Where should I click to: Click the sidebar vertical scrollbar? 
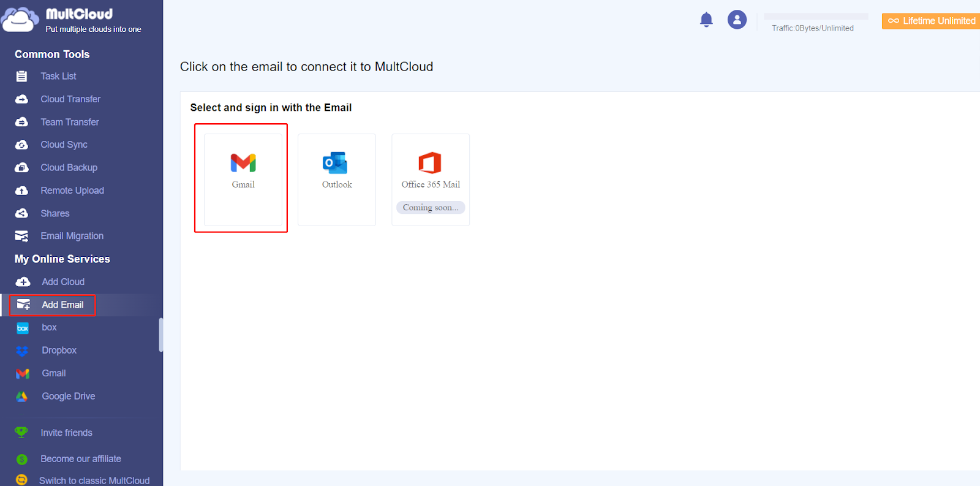pos(161,335)
